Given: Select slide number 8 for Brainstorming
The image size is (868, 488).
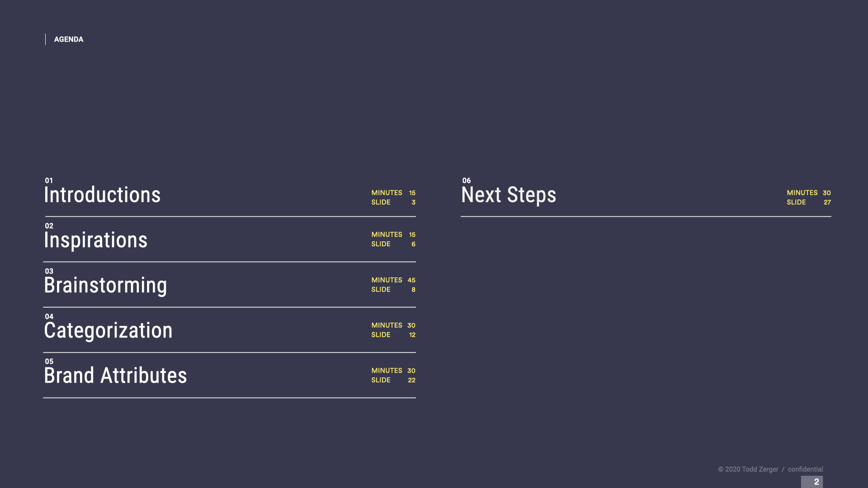Looking at the screenshot, I should 413,290.
